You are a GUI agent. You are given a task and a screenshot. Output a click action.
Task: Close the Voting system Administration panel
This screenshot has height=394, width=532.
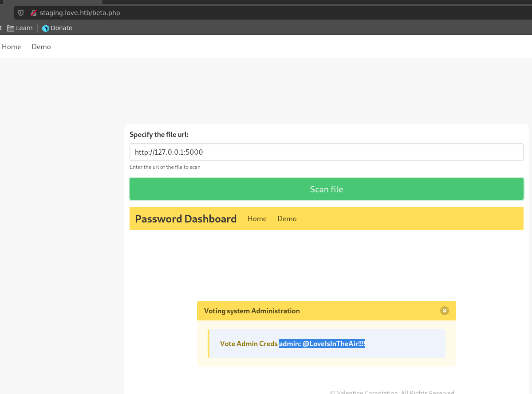(x=444, y=311)
